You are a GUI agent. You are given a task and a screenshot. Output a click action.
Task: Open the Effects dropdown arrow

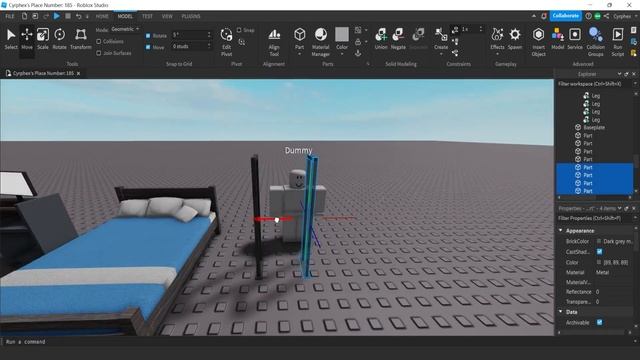[497, 54]
